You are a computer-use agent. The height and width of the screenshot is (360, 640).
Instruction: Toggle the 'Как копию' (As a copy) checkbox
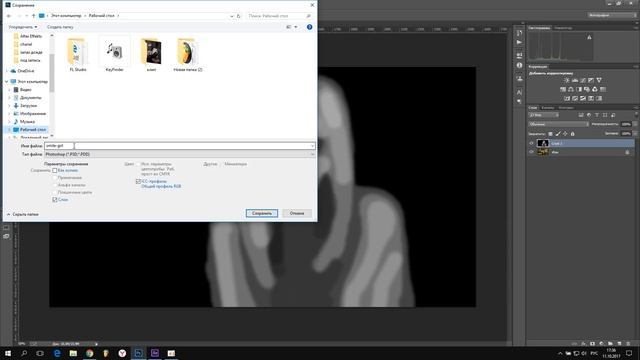(54, 171)
